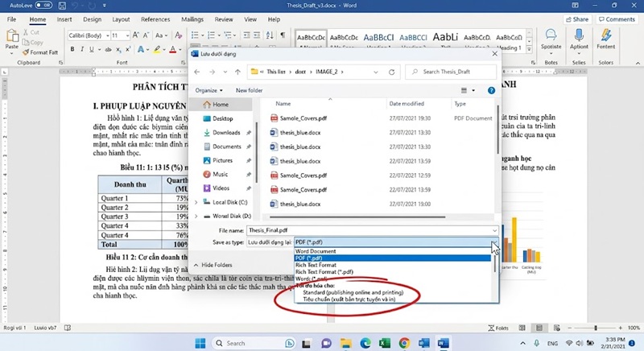This screenshot has width=644, height=351.
Task: Click the Focus mode status bar icon
Action: pos(498,328)
